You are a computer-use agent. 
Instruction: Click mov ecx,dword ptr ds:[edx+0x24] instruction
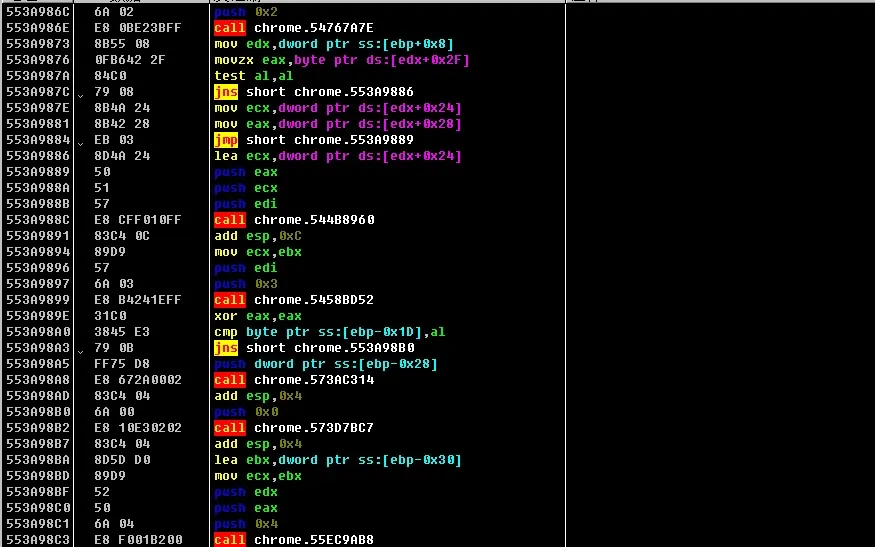[338, 108]
